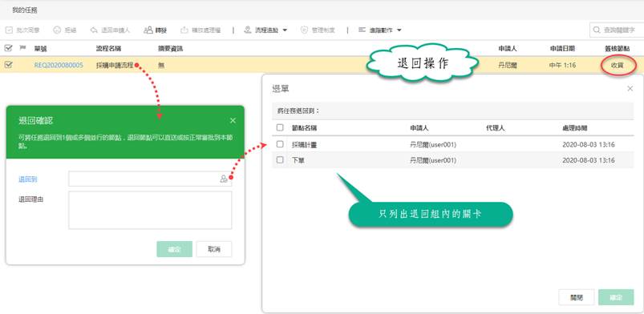
Task: Click the 我的任務 tab title
Action: coord(25,10)
